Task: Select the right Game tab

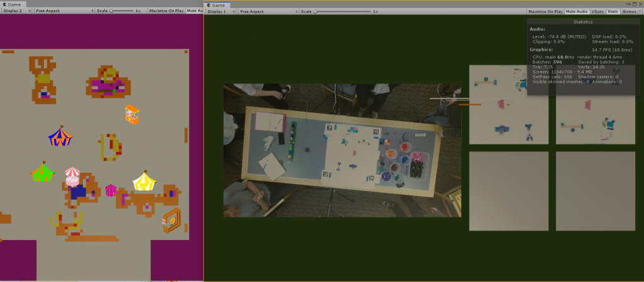Action: coord(218,4)
